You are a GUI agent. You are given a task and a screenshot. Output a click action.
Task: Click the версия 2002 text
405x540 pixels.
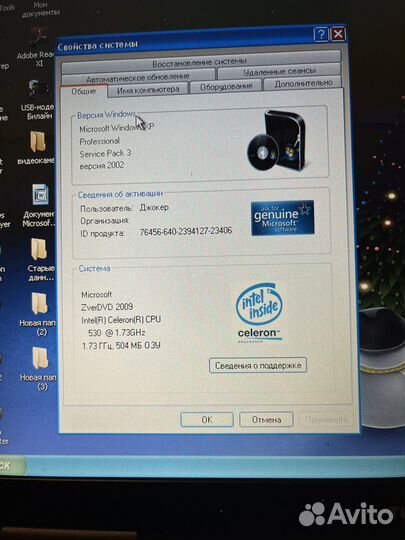pos(102,166)
